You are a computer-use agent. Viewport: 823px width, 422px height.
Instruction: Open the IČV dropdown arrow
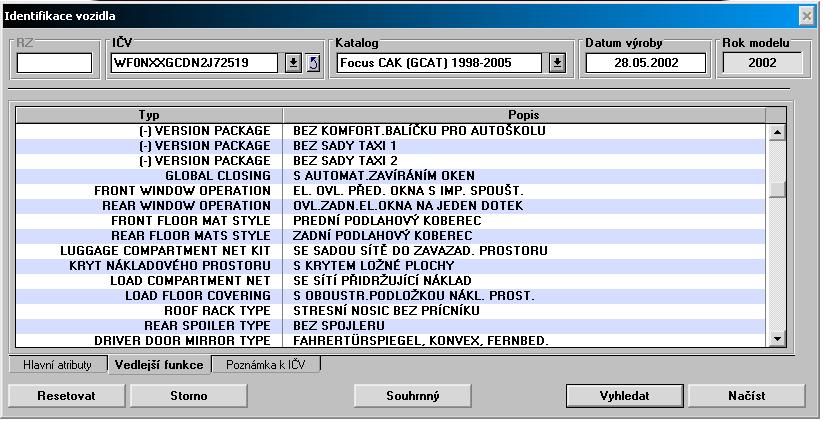[x=293, y=63]
